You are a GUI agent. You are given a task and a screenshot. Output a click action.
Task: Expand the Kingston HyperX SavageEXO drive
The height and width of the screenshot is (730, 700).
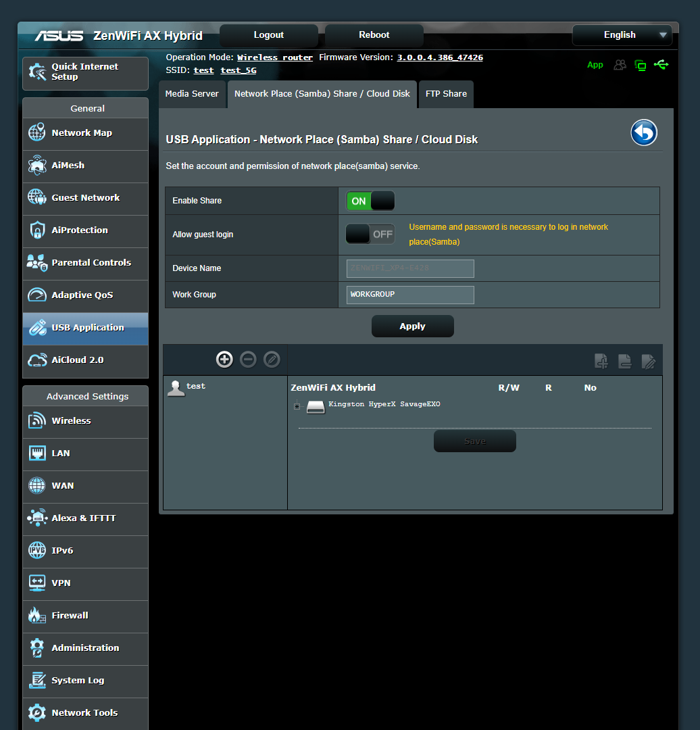click(296, 405)
